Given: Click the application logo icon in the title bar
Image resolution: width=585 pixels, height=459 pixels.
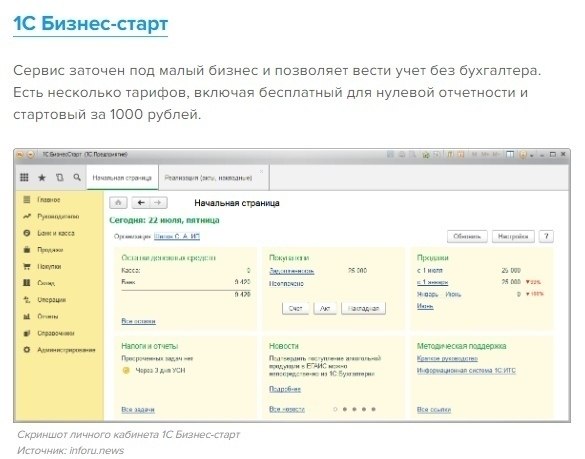Looking at the screenshot, I should [20, 154].
